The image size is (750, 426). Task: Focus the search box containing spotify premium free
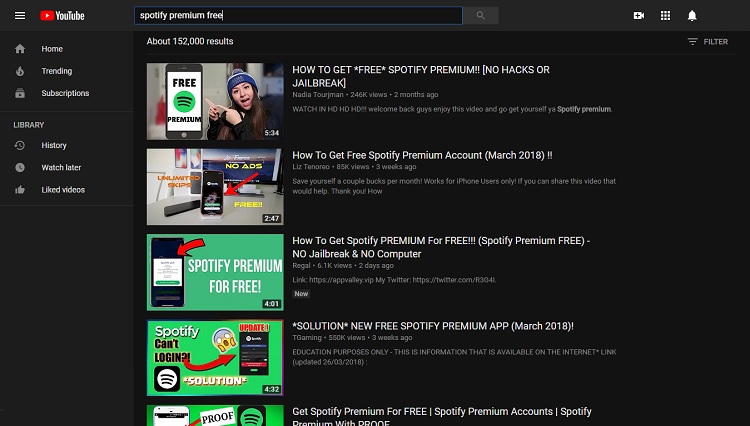tap(298, 15)
